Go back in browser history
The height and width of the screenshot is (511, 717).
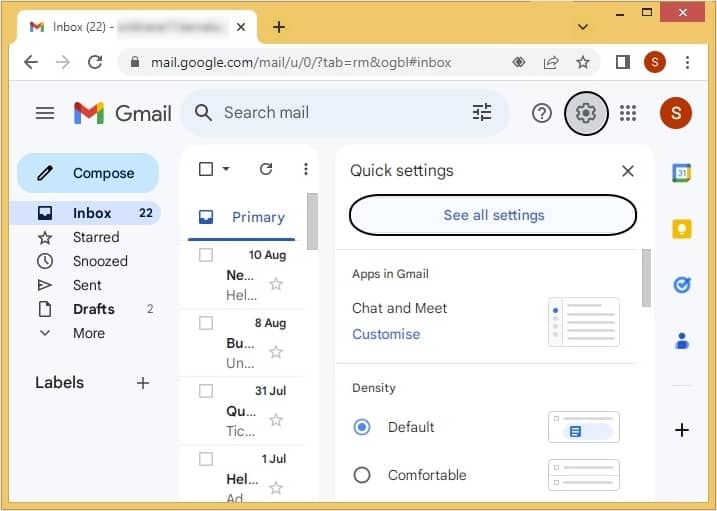coord(31,62)
